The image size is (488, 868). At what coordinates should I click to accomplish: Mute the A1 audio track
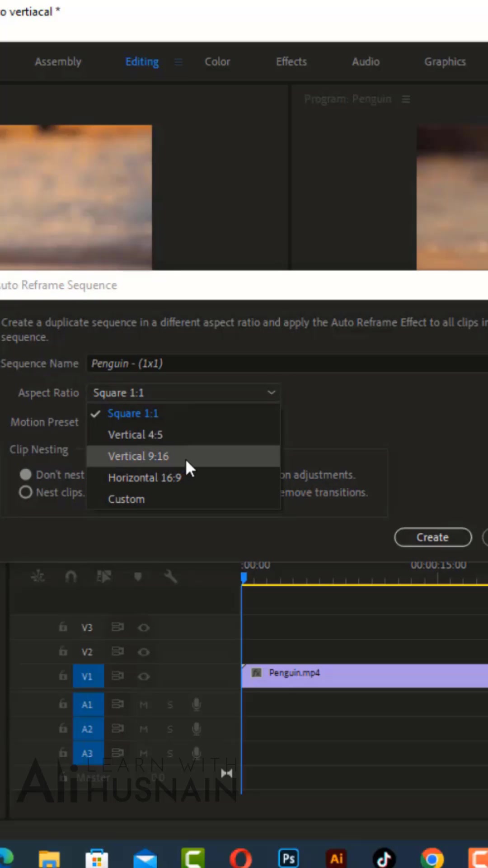[144, 704]
